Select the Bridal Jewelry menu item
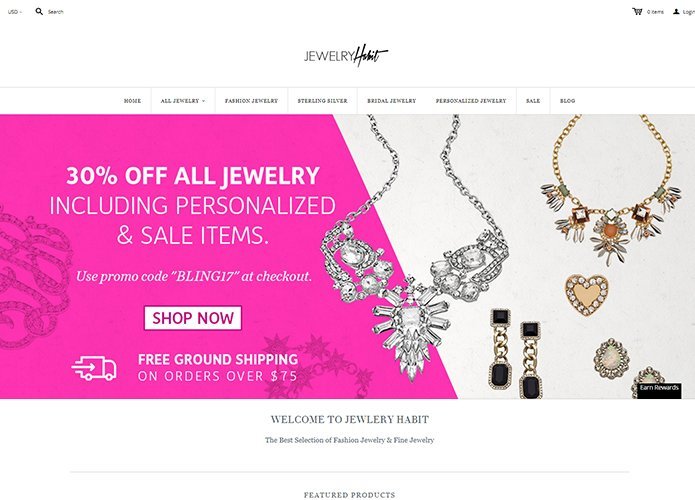The image size is (695, 500). pos(391,101)
